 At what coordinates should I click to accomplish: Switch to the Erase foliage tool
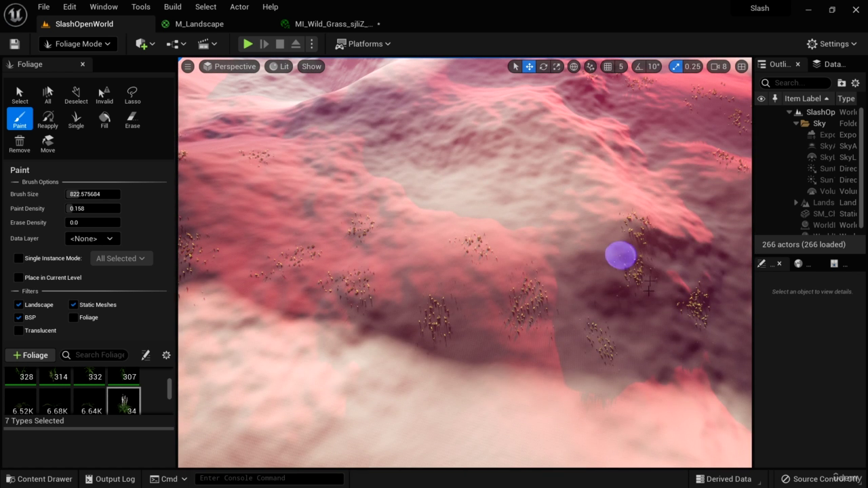click(x=132, y=119)
